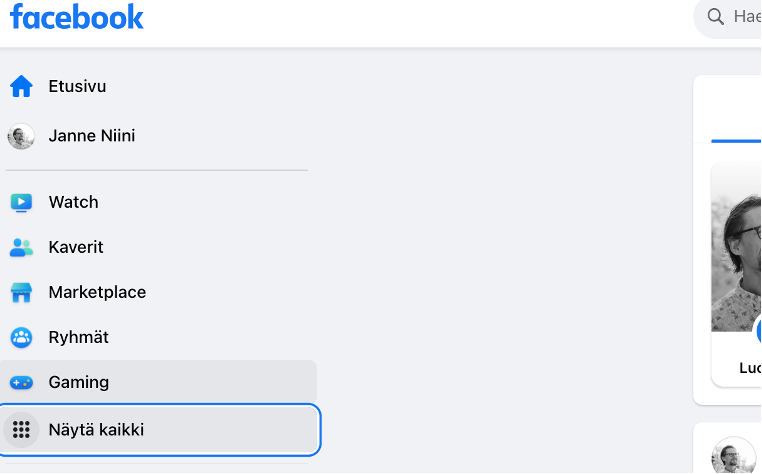Click the Gaming controller icon
762x474 pixels.
[x=21, y=383]
